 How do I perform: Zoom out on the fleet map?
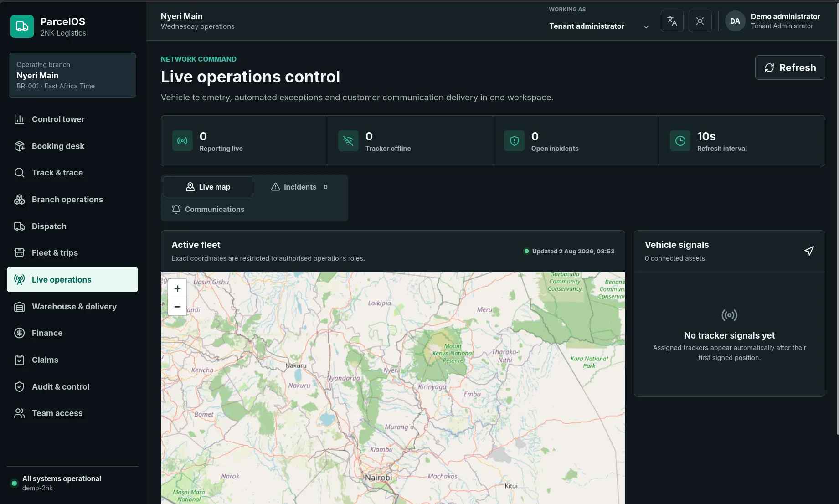click(177, 307)
